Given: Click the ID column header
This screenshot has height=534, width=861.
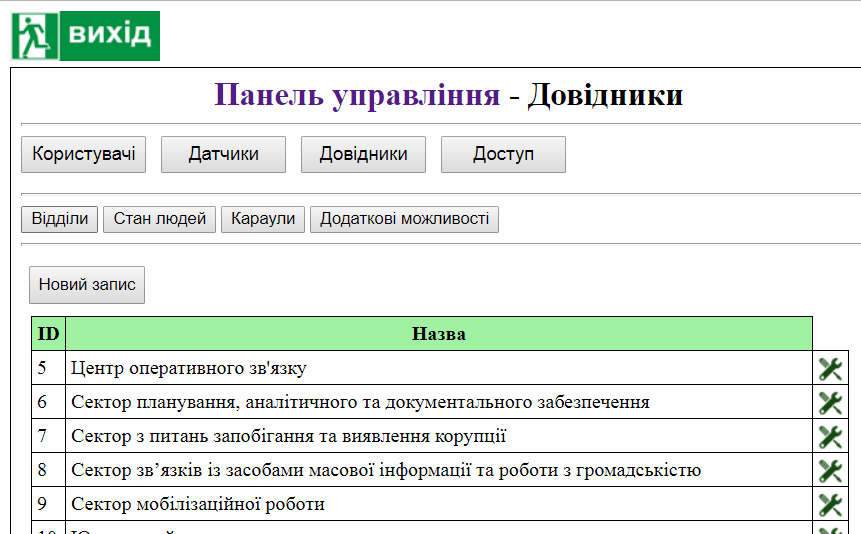Looking at the screenshot, I should [48, 334].
